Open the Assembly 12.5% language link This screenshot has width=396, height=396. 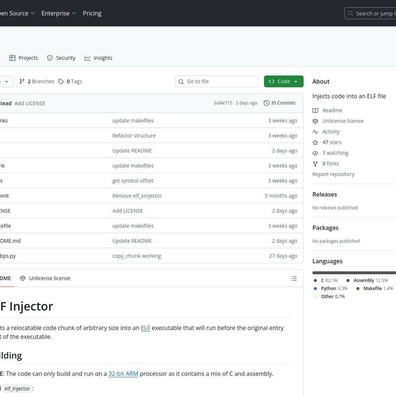coord(367,280)
